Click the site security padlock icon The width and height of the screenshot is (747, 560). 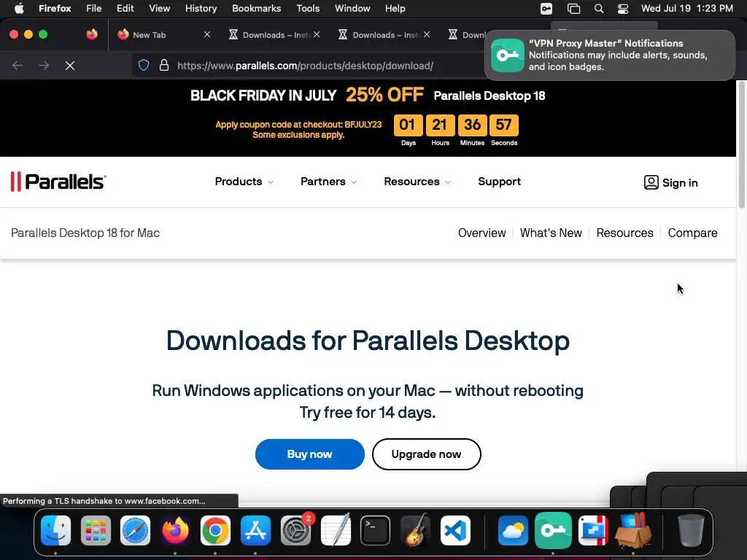pyautogui.click(x=164, y=65)
